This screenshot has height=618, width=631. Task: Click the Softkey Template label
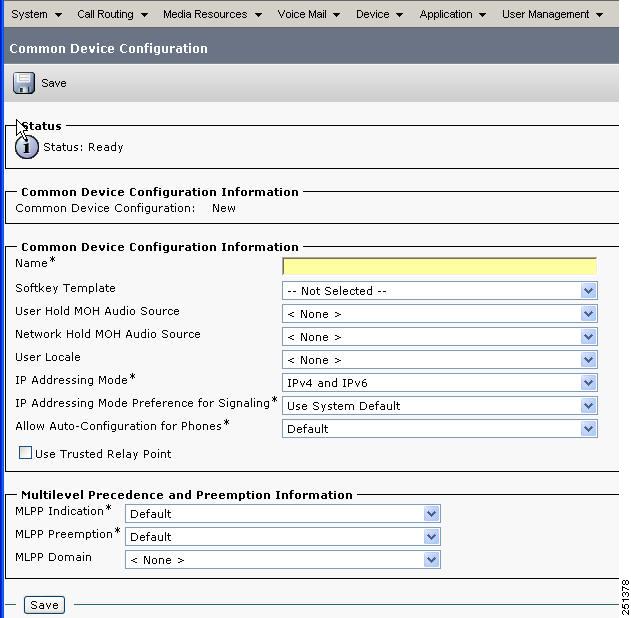pos(65,288)
